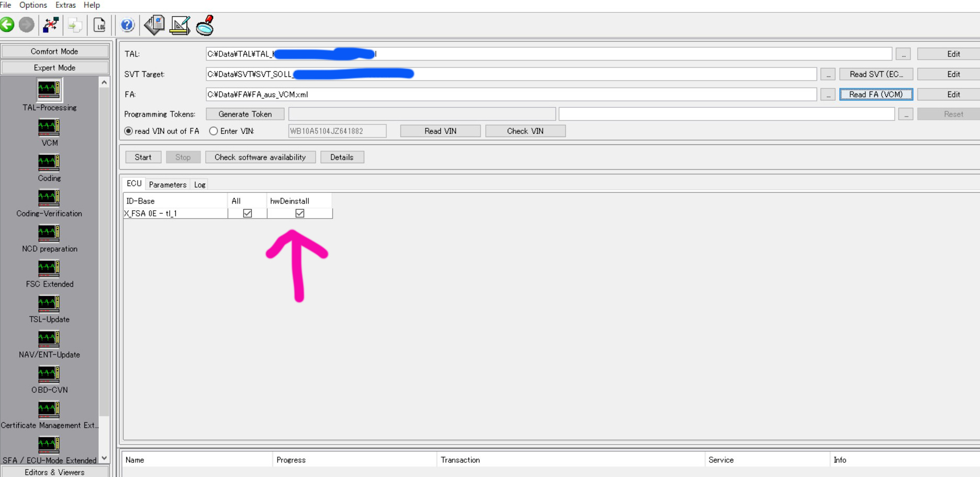Select the VCM module icon
The image size is (980, 477).
tap(49, 127)
